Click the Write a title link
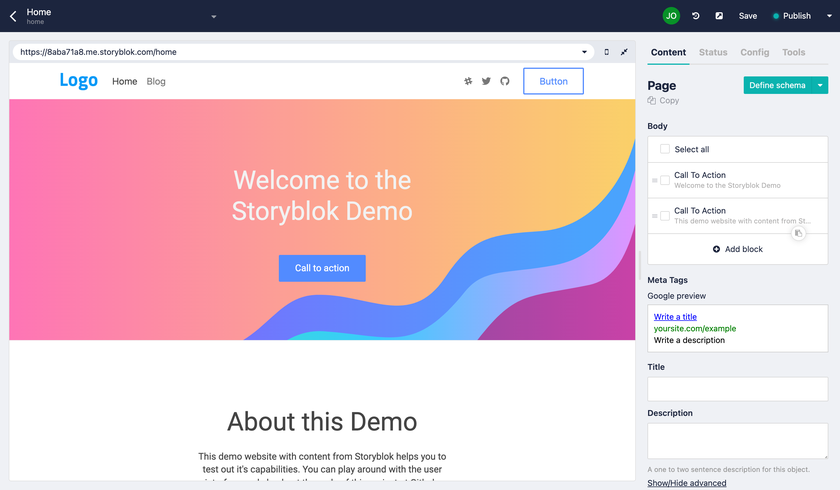This screenshot has width=840, height=490. coord(675,317)
